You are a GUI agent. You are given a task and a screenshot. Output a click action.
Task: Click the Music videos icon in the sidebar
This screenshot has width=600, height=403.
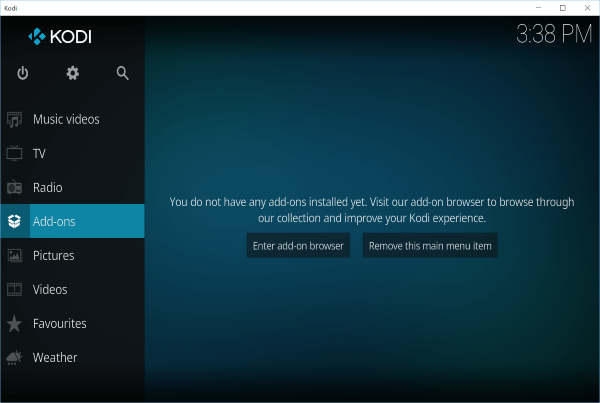[x=15, y=120]
